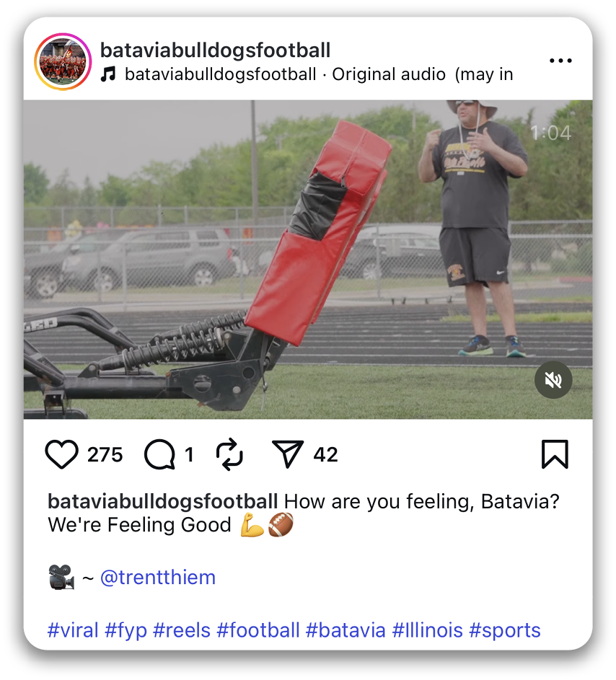Open the #batavia hashtag
The image size is (616, 680).
pyautogui.click(x=346, y=630)
